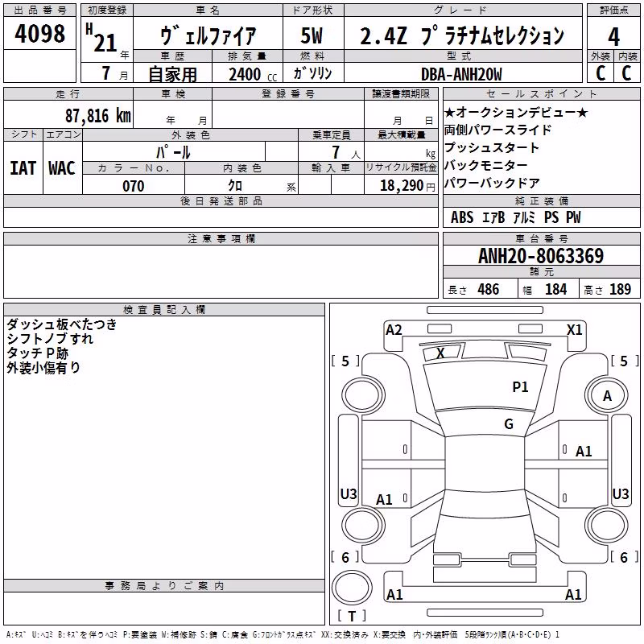The width and height of the screenshot is (644, 644).
Task: Click the 注意事項欄 section header
Action: click(221, 238)
